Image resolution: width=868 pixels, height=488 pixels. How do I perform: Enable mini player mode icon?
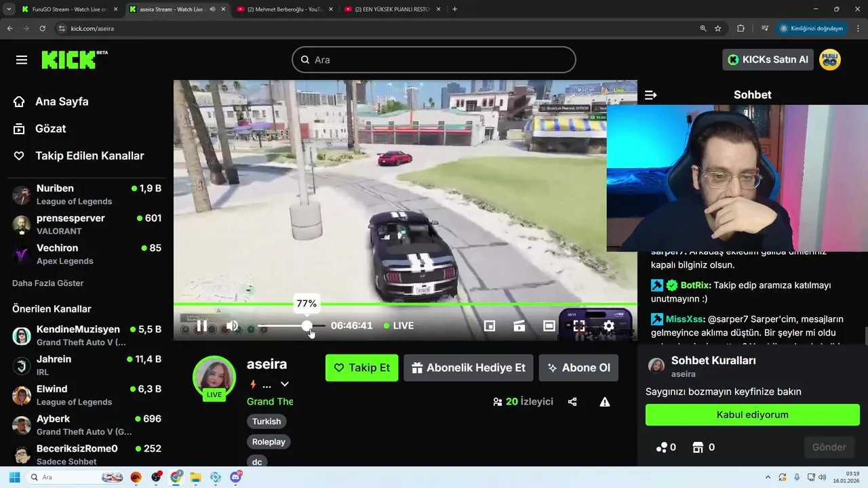coord(490,326)
